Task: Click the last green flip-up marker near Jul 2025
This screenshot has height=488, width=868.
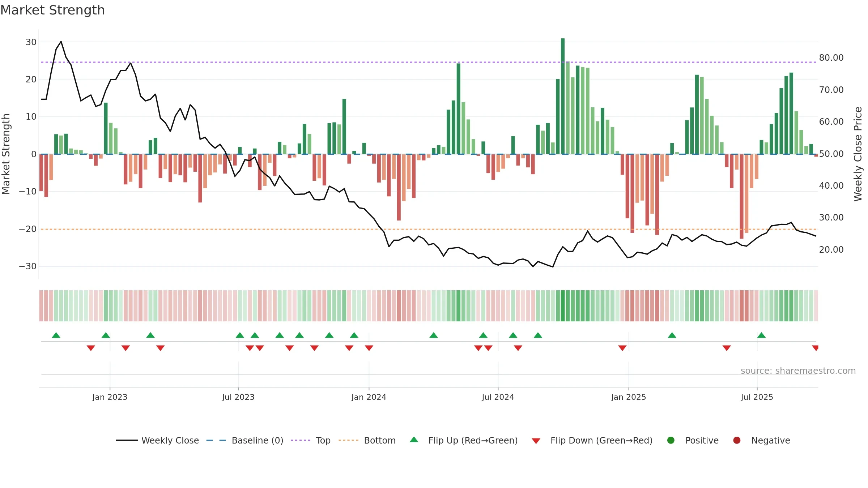Action: click(x=761, y=335)
